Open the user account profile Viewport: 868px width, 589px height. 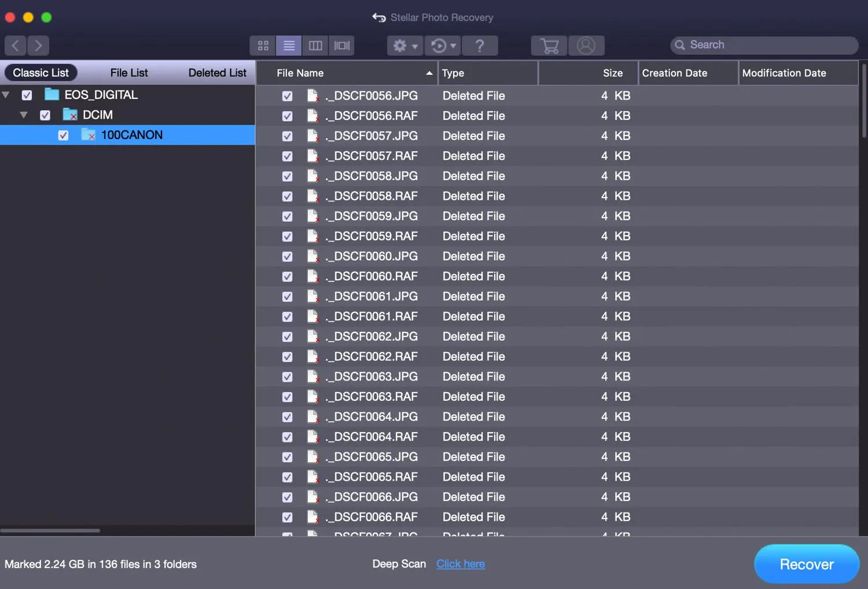[586, 46]
